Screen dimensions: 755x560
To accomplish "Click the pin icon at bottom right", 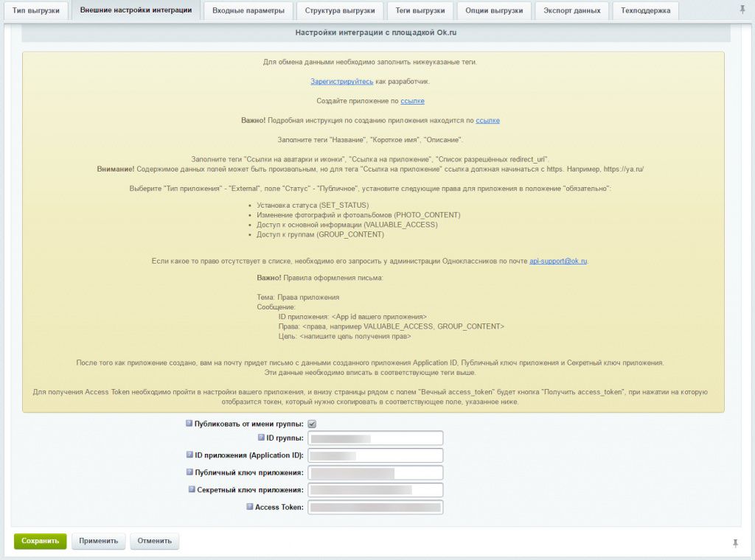I will coord(735,543).
